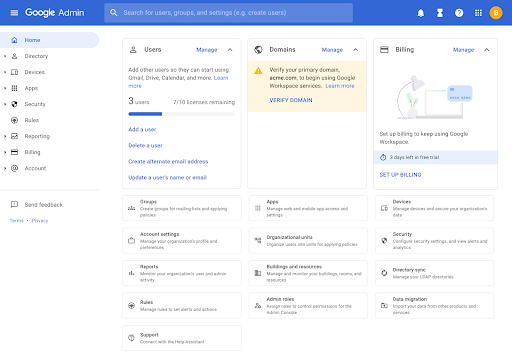Viewport: 512px width, 363px height.
Task: Click the Billing card header icon
Action: tap(384, 50)
